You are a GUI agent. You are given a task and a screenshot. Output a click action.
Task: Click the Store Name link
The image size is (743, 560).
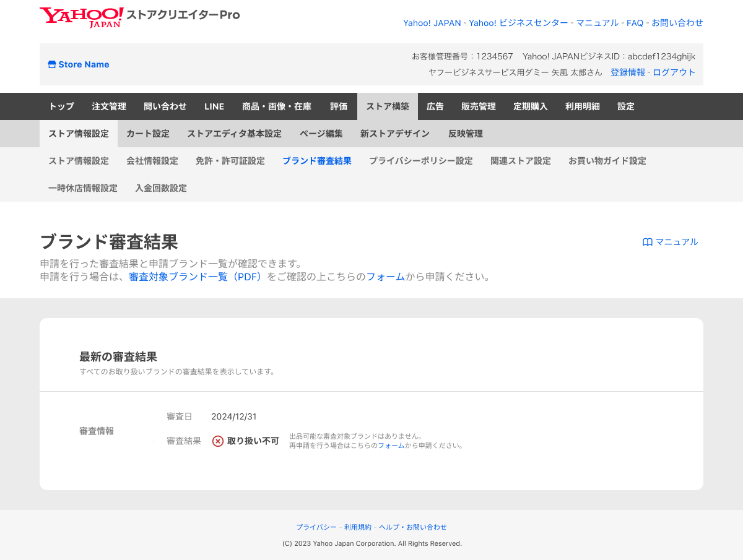pyautogui.click(x=84, y=64)
